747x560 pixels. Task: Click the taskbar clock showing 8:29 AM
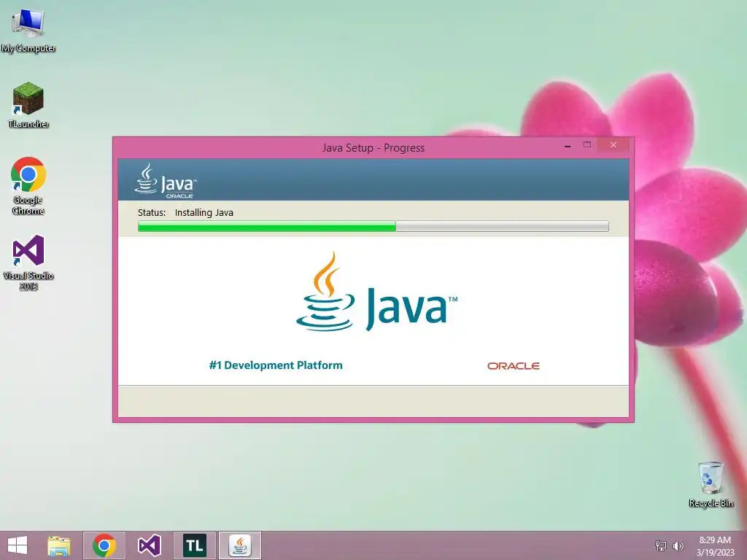pyautogui.click(x=715, y=546)
